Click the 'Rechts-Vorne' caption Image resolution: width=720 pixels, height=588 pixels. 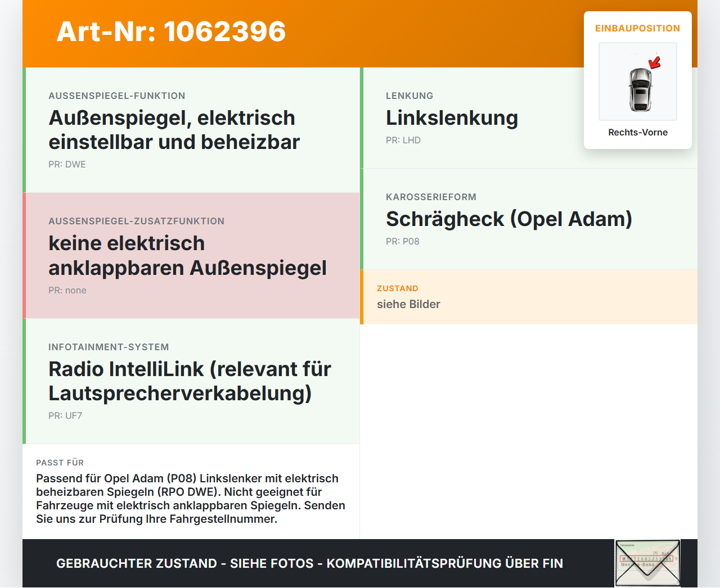638,133
